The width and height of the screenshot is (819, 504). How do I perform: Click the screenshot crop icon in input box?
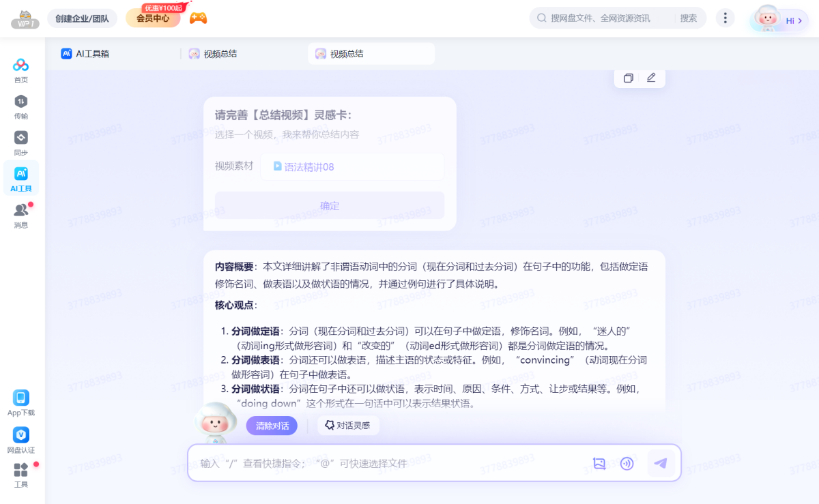pos(599,464)
